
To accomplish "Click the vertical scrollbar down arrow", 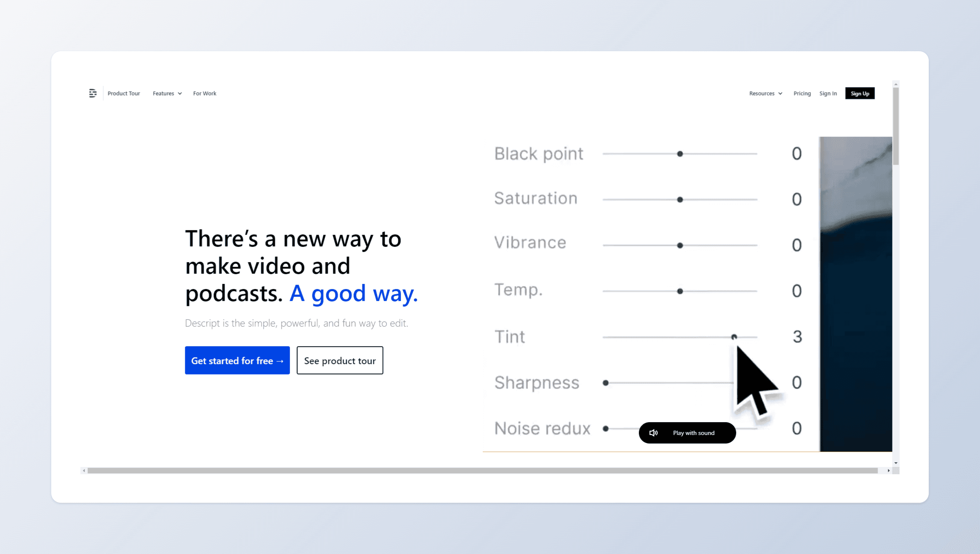I will pyautogui.click(x=895, y=463).
